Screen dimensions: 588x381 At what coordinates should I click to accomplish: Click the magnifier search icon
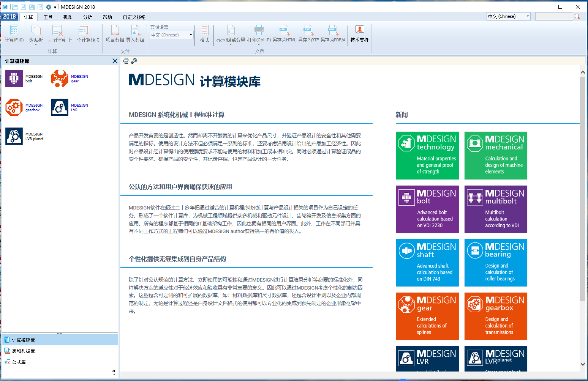pos(577,16)
